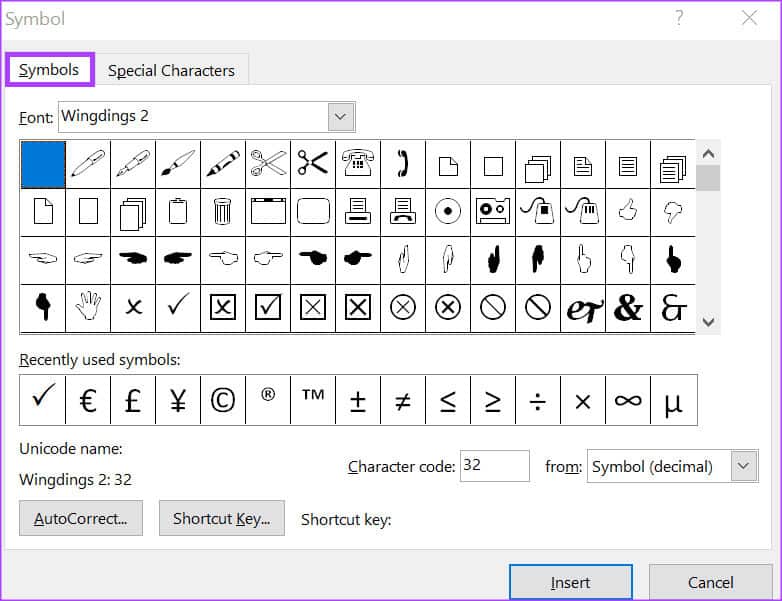Pick the Euro sign from recent symbols
Screen dimensions: 782x601
click(x=88, y=400)
